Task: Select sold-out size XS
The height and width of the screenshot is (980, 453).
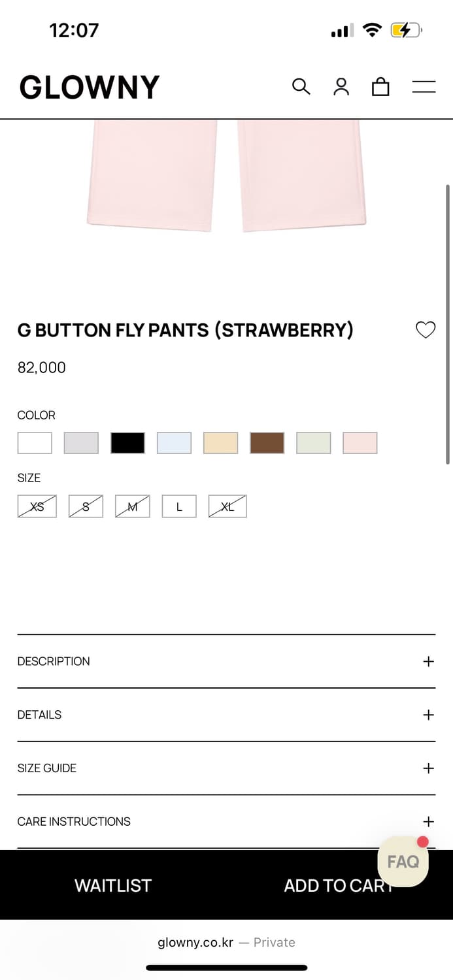Action: click(x=37, y=506)
